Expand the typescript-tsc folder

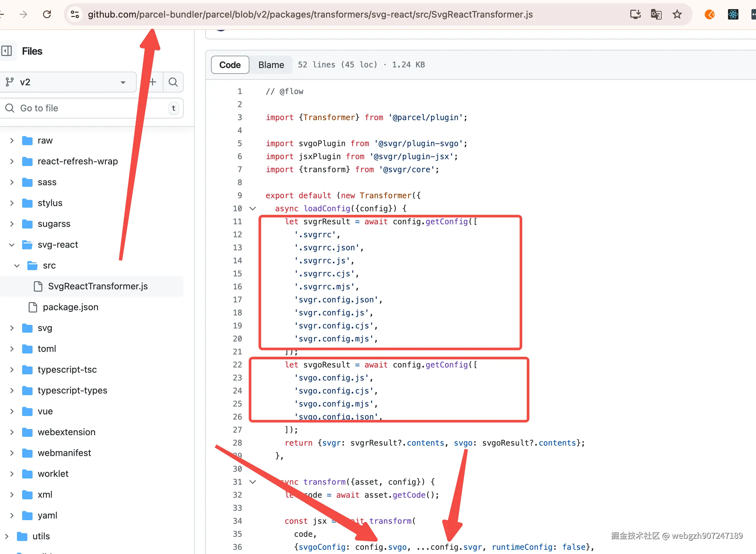point(12,369)
